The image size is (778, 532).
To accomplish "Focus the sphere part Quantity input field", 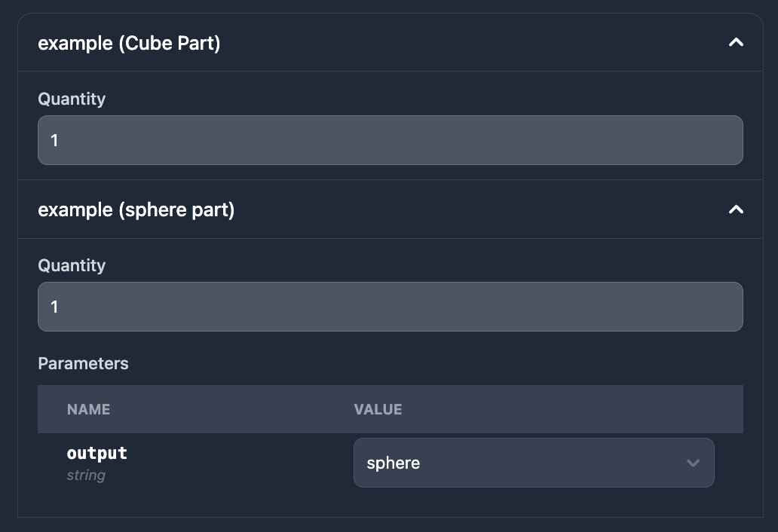I will tap(390, 307).
